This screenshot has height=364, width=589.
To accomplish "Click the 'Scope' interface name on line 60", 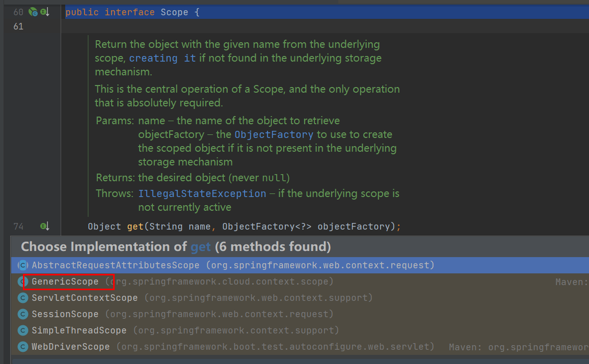I will [174, 12].
